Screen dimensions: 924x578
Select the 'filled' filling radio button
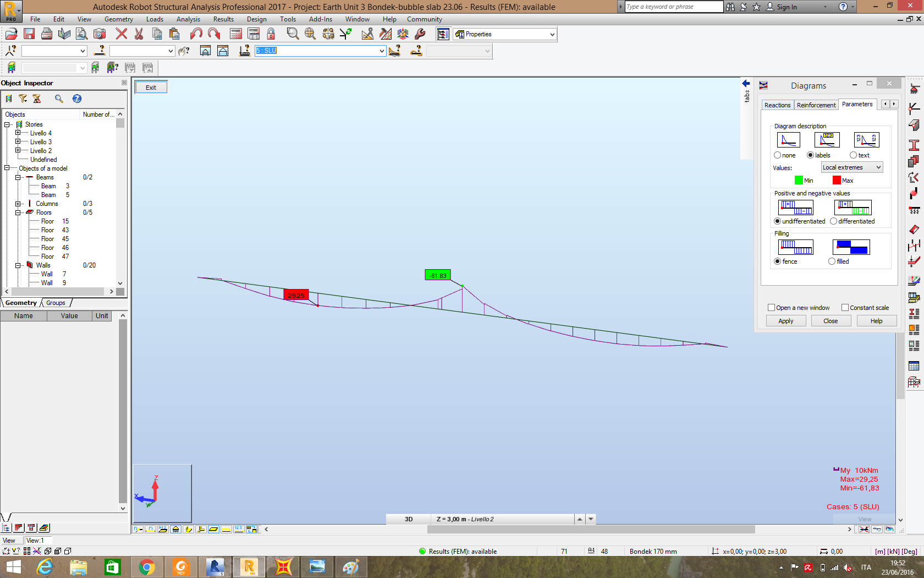(832, 261)
